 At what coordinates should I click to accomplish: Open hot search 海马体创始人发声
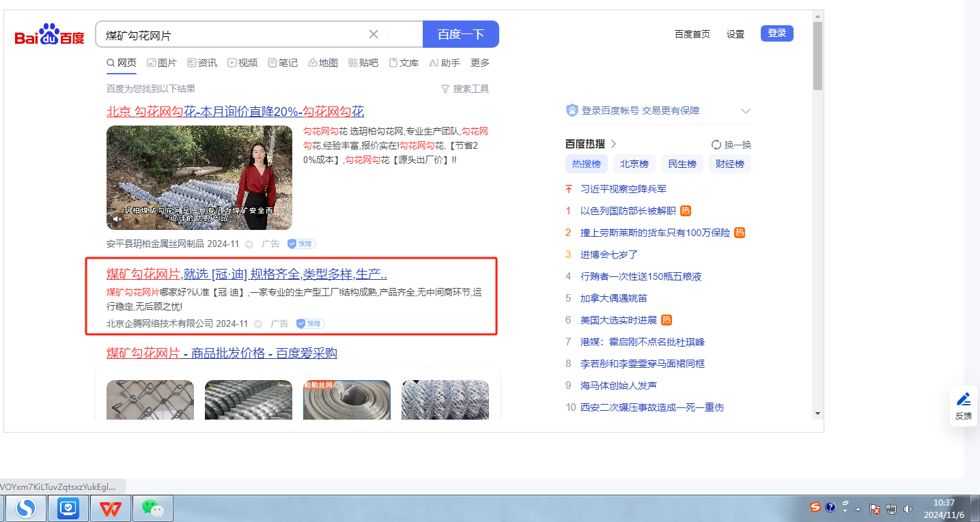click(619, 386)
